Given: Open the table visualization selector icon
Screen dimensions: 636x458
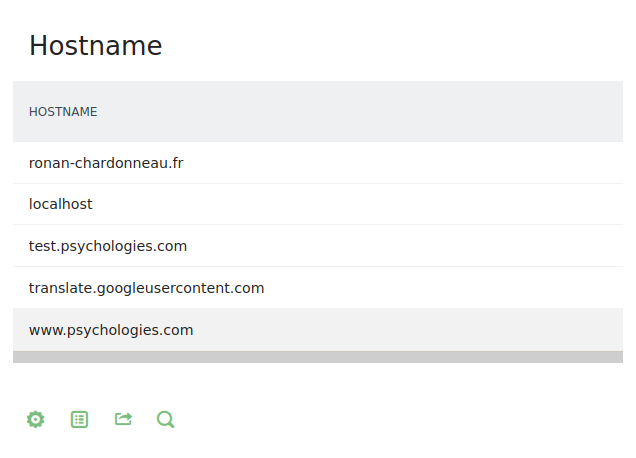Looking at the screenshot, I should (x=80, y=420).
